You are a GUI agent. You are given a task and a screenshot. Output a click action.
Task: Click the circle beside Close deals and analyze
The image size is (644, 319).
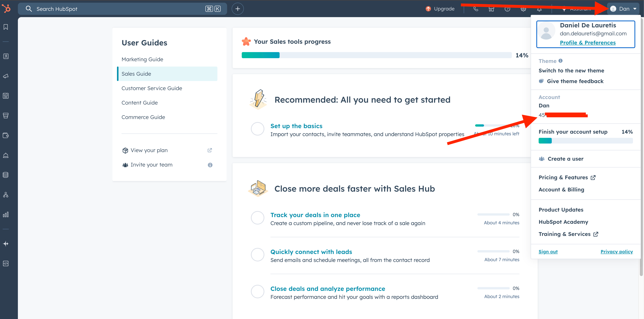point(258,291)
